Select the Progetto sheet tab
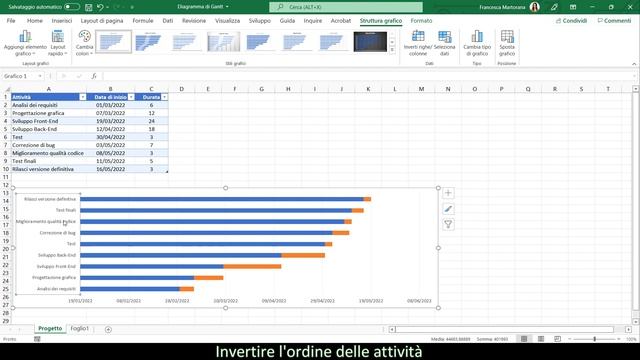This screenshot has width=640, height=360. [50, 329]
